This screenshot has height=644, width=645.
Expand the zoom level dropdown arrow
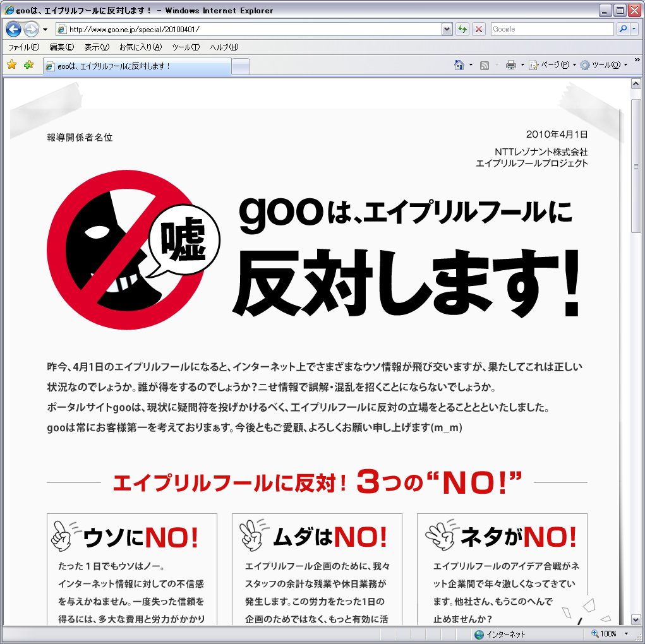click(626, 634)
